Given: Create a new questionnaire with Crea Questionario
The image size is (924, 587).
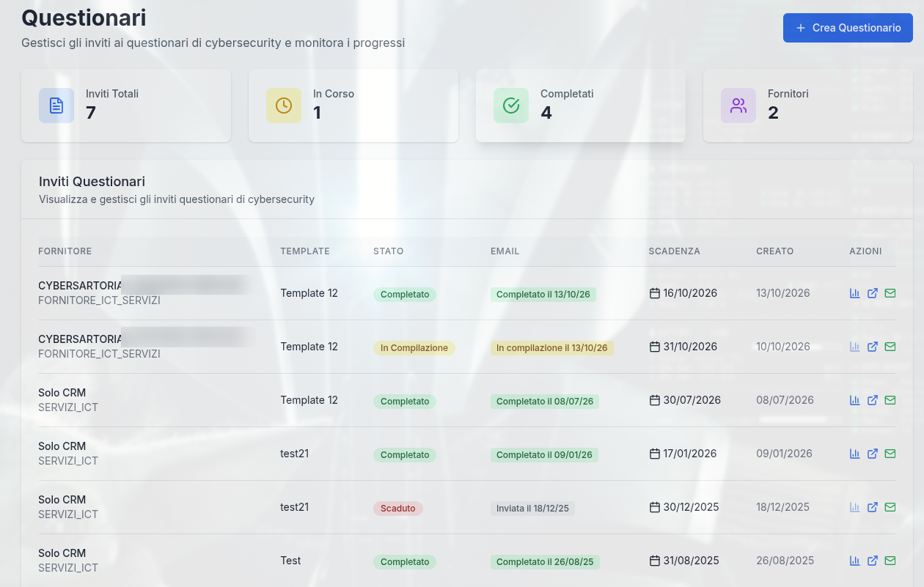Looking at the screenshot, I should pos(848,28).
